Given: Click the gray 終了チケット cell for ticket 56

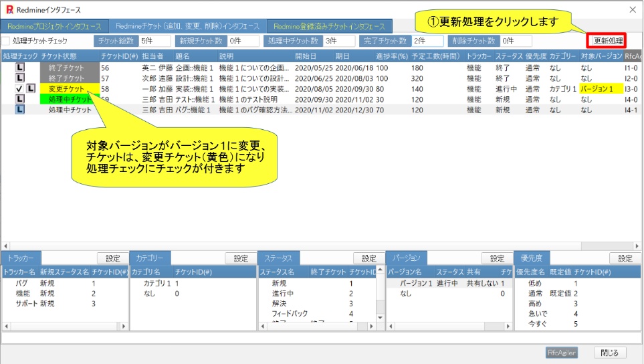Looking at the screenshot, I should coord(70,68).
